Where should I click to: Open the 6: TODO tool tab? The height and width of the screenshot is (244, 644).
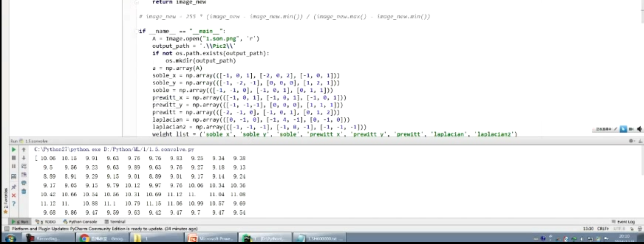click(45, 222)
